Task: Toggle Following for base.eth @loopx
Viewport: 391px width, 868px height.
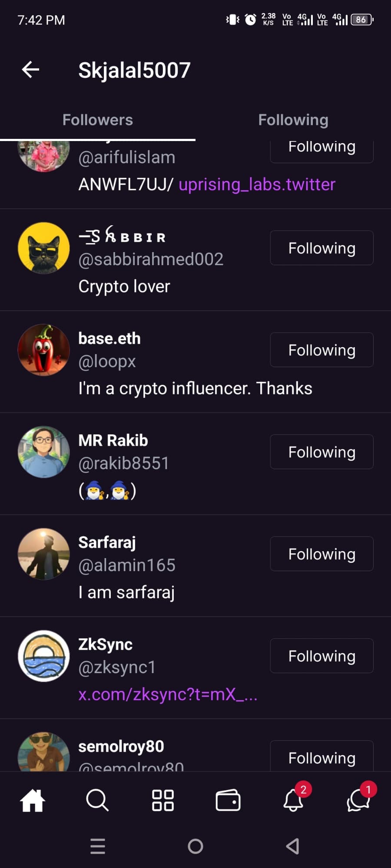Action: coord(321,350)
